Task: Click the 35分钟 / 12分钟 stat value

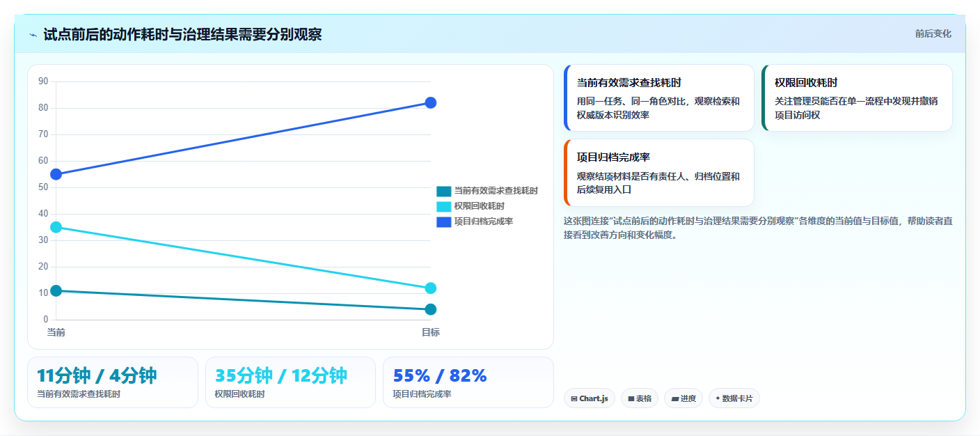Action: click(281, 375)
